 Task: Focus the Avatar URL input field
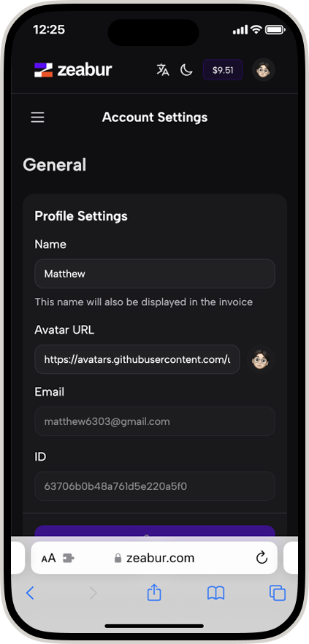(137, 359)
